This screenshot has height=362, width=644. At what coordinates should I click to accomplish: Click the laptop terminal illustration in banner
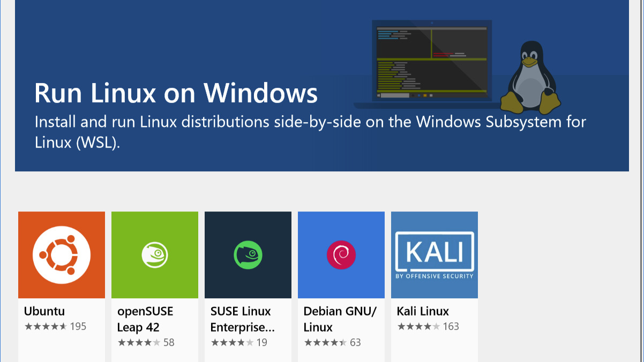(x=432, y=63)
